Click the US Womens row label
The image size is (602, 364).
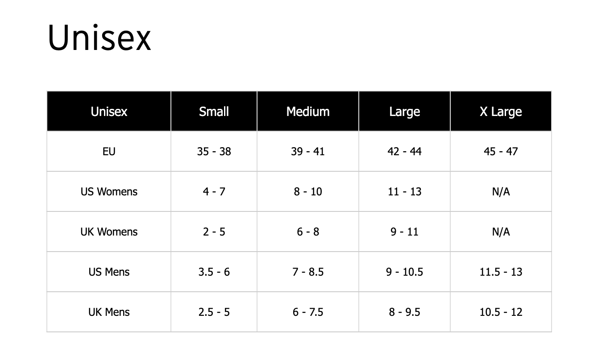tap(109, 191)
